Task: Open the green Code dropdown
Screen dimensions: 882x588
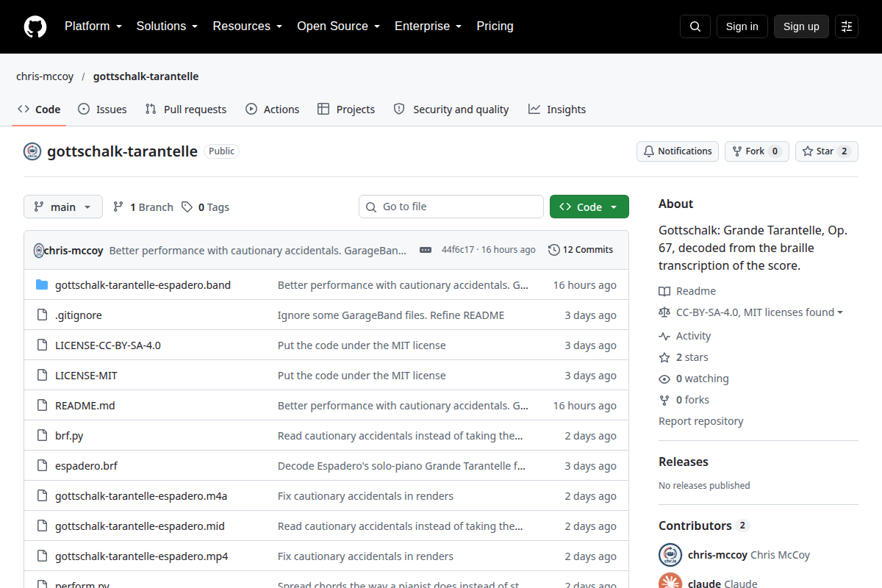Action: pos(589,207)
